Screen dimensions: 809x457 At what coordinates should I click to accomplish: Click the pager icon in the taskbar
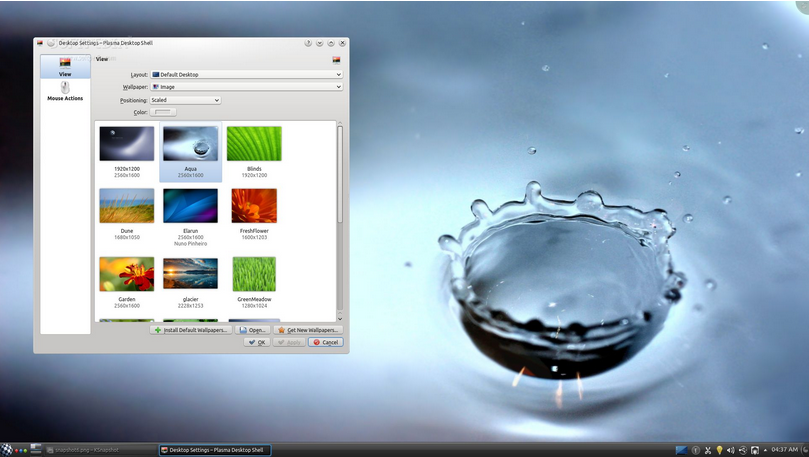[36, 449]
